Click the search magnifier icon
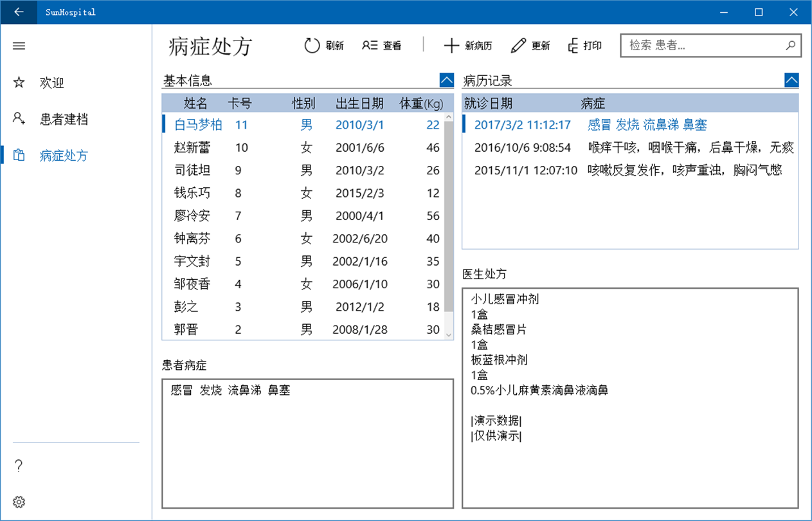This screenshot has width=812, height=521. pyautogui.click(x=790, y=45)
